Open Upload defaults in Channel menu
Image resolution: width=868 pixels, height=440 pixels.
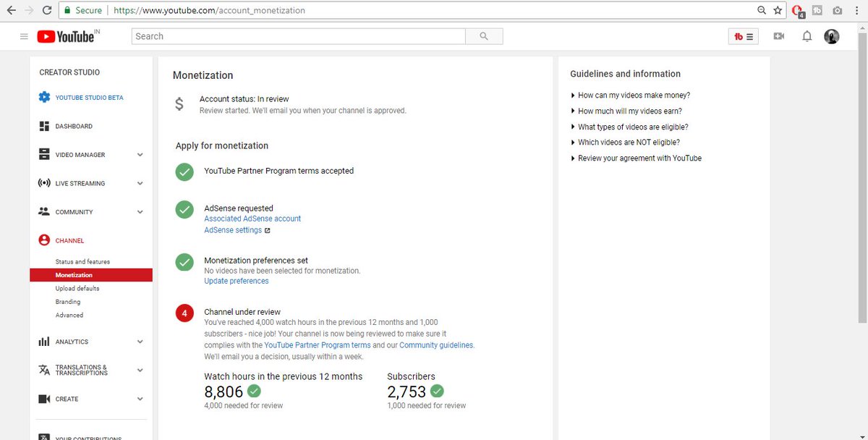coord(77,288)
